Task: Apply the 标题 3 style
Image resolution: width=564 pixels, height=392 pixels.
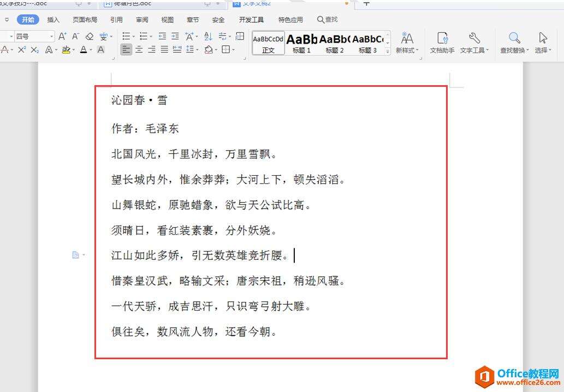Action: click(367, 43)
